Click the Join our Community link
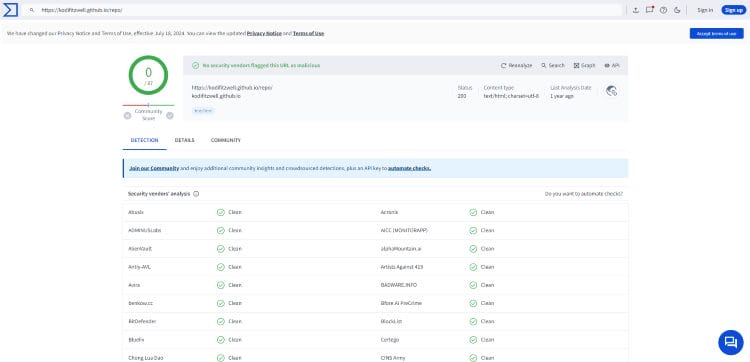 pyautogui.click(x=154, y=168)
